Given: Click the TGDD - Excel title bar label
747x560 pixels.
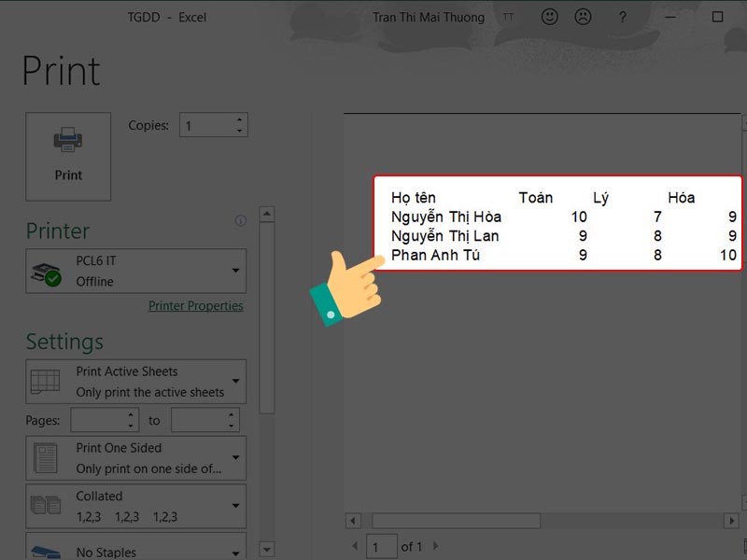Looking at the screenshot, I should coord(170,17).
